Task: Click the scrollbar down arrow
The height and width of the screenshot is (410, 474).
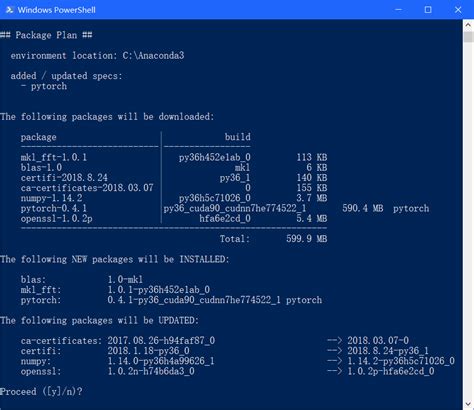Action: coord(468,404)
